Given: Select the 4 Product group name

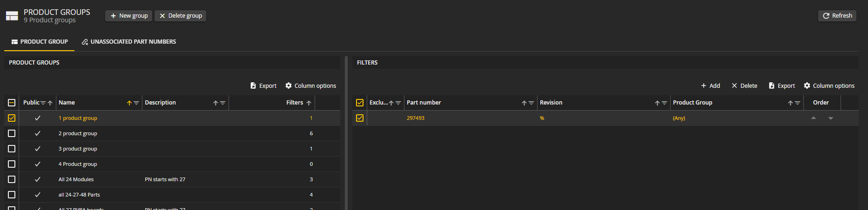Looking at the screenshot, I should (78, 164).
